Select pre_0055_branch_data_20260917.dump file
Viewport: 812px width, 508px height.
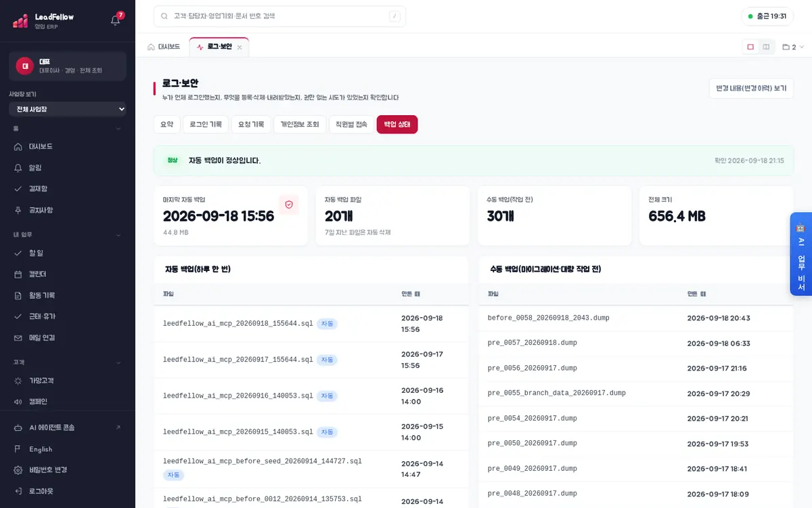(x=557, y=393)
